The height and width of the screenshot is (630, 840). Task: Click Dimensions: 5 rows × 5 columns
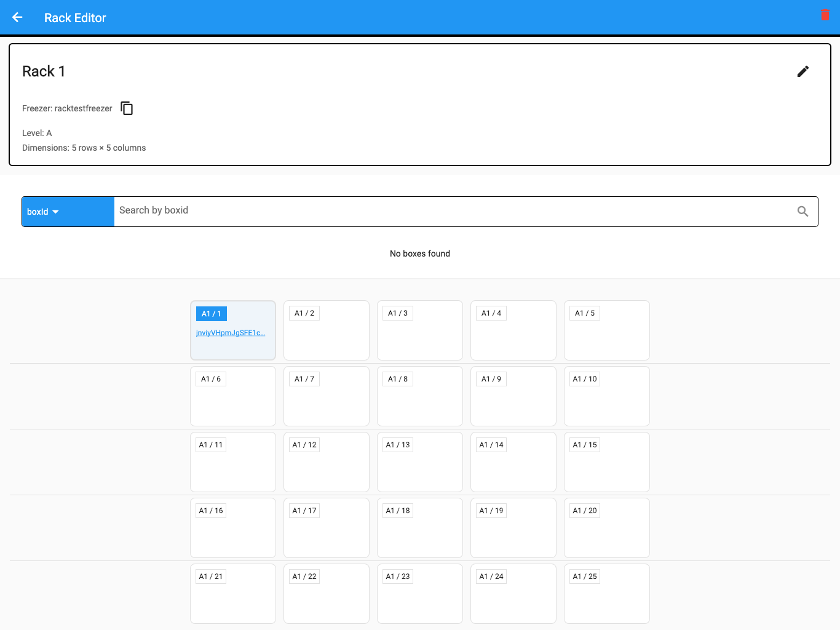pyautogui.click(x=84, y=148)
